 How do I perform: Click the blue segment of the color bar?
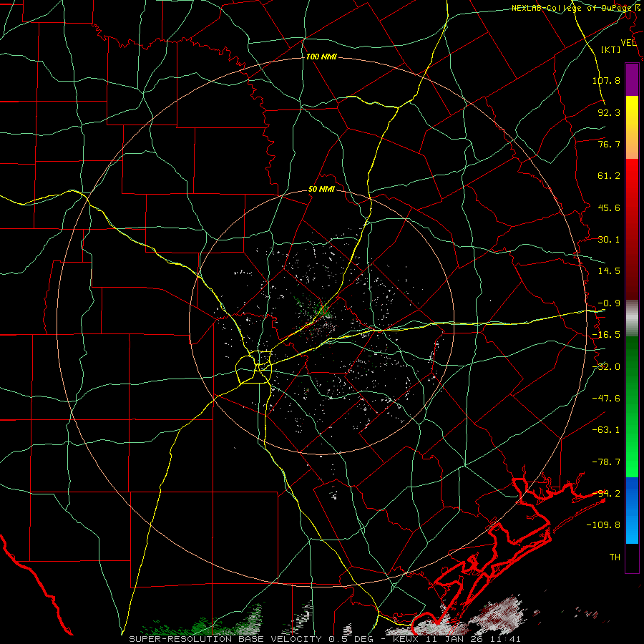[x=632, y=510]
